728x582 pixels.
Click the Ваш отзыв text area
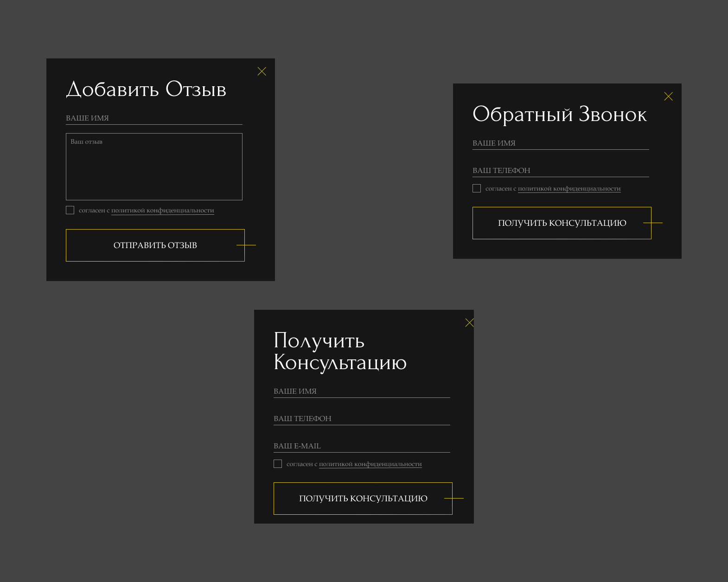tap(154, 167)
